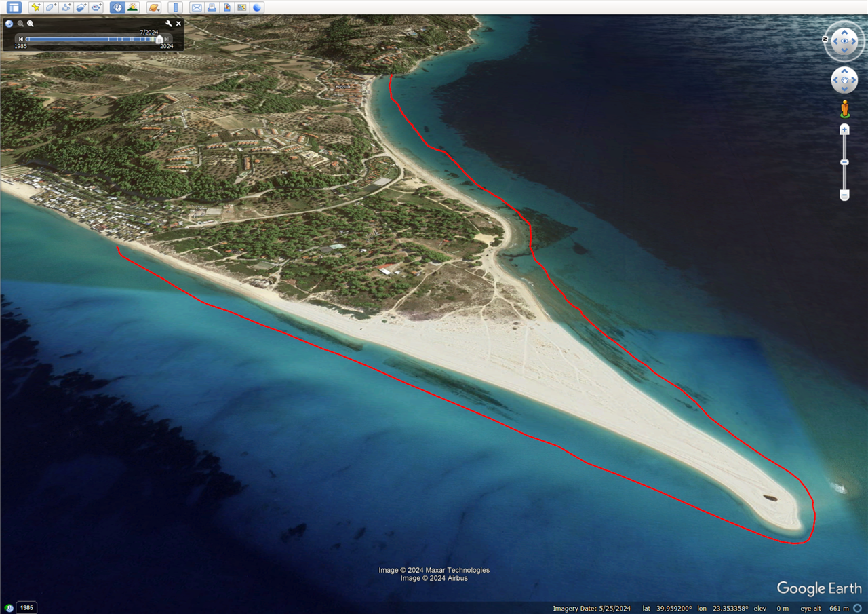
Task: Click the Email envelope icon
Action: click(x=197, y=7)
